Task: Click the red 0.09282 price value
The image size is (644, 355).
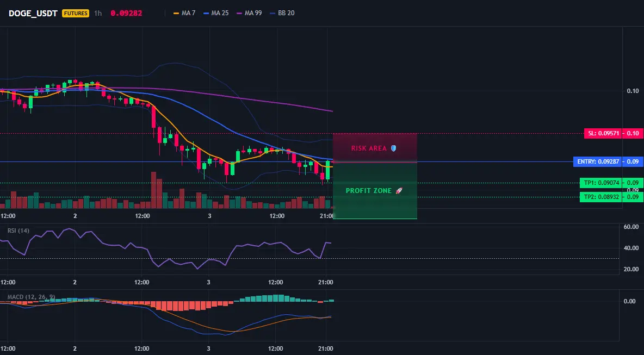Action: [126, 13]
